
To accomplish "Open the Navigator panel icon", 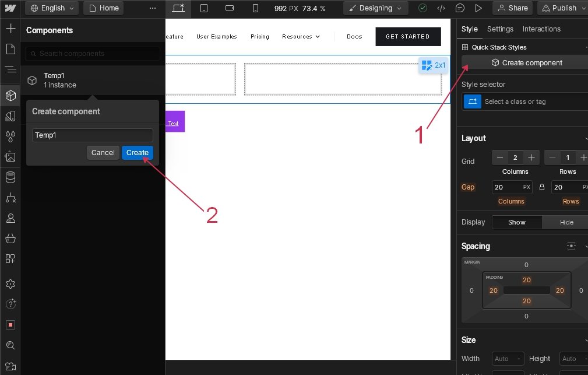I will 10,69.
